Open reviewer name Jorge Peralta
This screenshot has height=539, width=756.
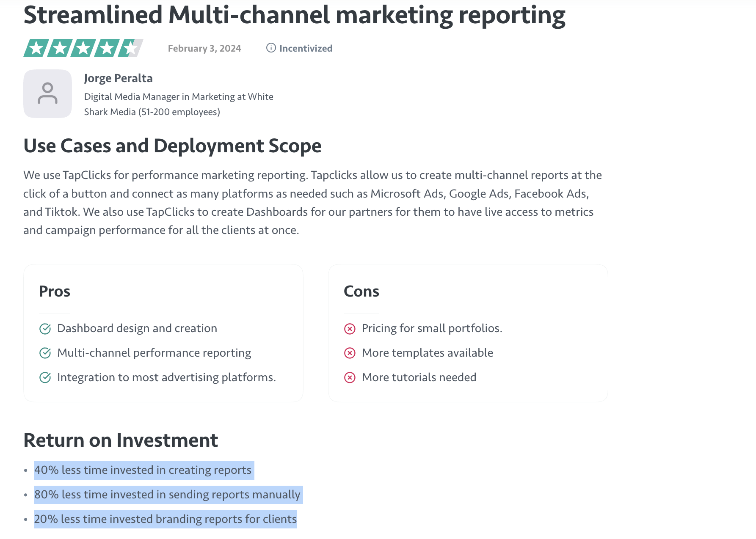click(118, 78)
